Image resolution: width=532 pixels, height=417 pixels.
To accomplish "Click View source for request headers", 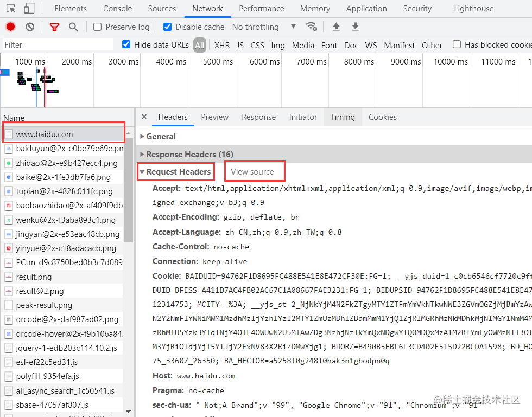I will click(x=252, y=172).
